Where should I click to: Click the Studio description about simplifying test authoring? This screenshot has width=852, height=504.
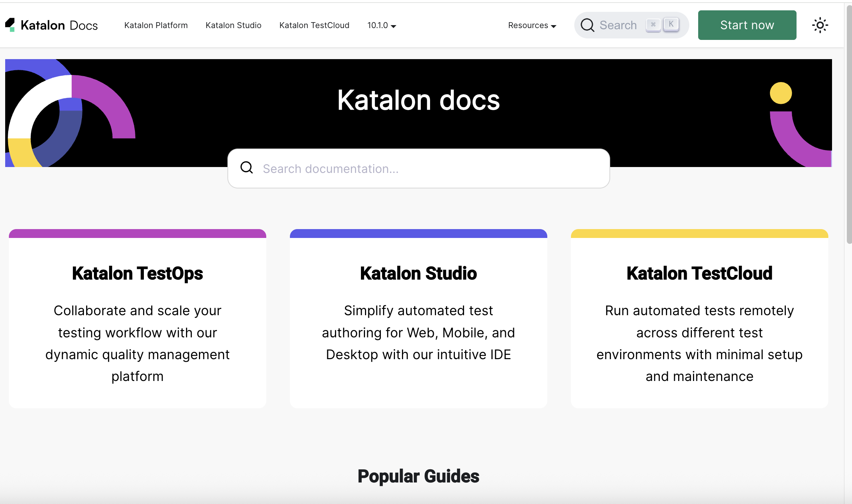point(419,333)
